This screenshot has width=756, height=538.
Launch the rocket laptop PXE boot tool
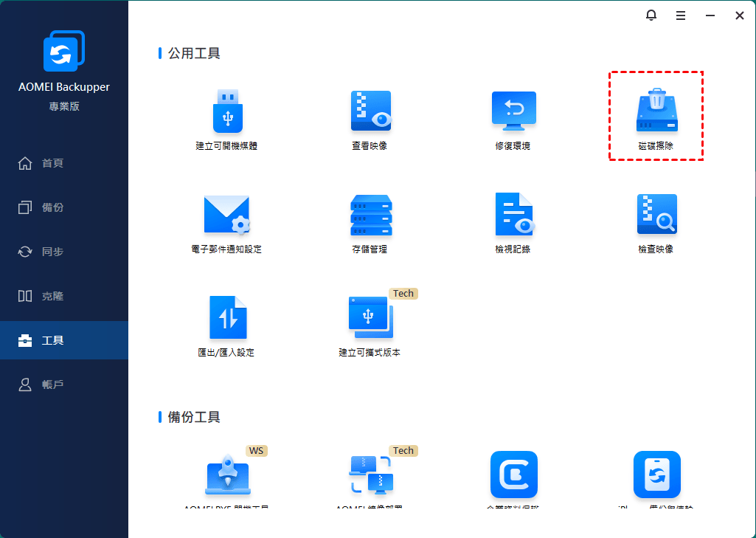(228, 476)
